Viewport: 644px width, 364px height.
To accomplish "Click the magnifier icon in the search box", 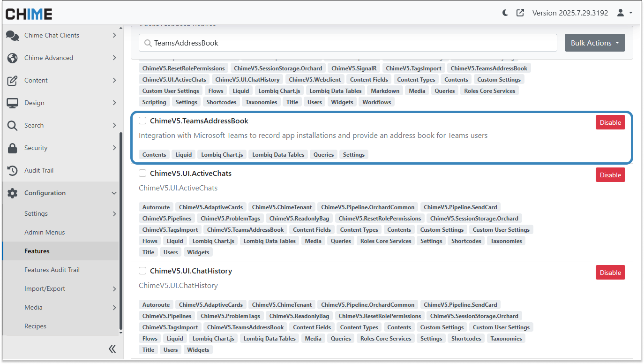I will pyautogui.click(x=148, y=43).
